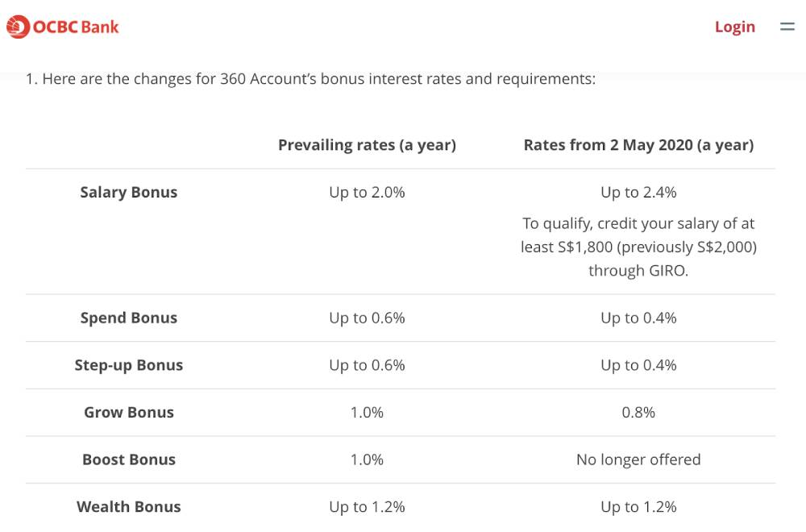
Task: Click the Grow Bonus row label
Action: (x=128, y=412)
